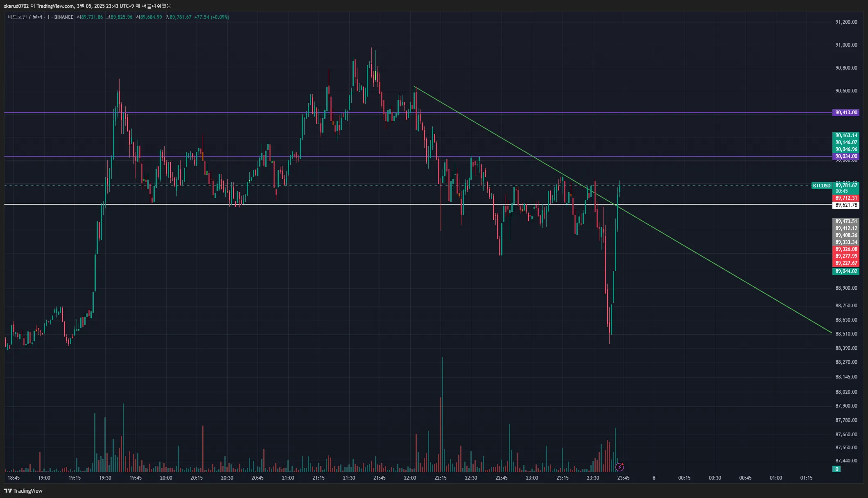
Task: Click the TradingView.com text in the header
Action: [55, 6]
